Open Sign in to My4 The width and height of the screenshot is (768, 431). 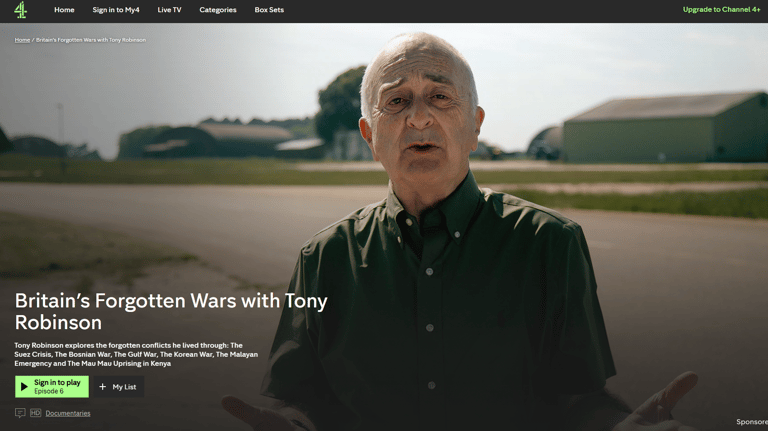(x=116, y=10)
